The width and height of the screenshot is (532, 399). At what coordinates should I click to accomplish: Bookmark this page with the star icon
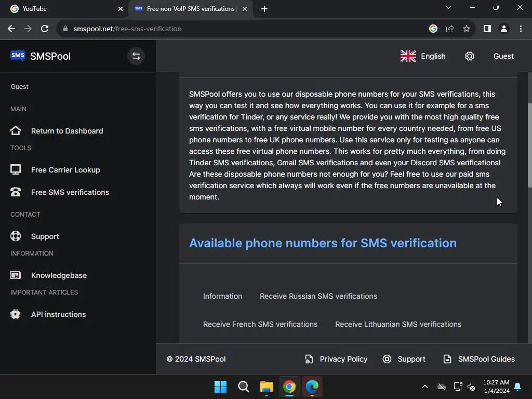(467, 29)
